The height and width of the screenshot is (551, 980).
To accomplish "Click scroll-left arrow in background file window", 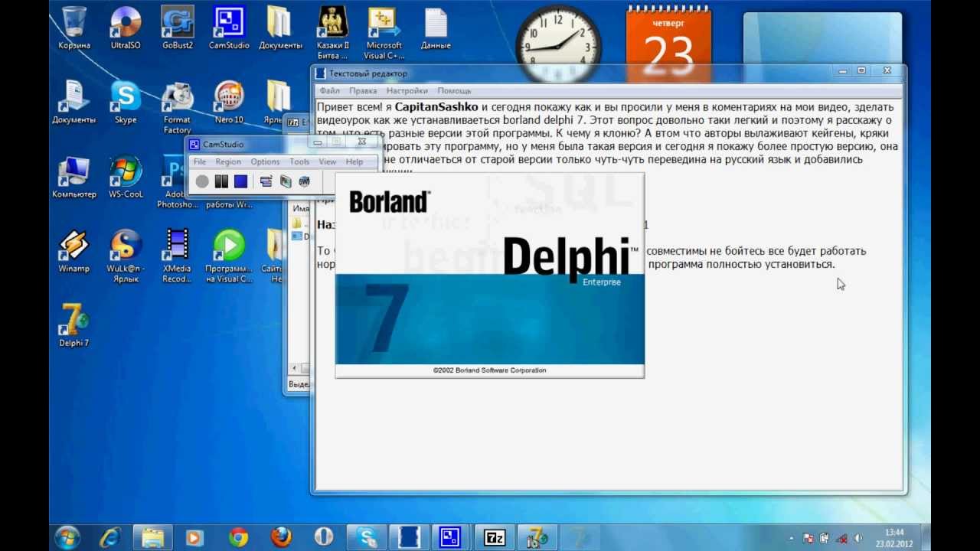I will coord(295,369).
